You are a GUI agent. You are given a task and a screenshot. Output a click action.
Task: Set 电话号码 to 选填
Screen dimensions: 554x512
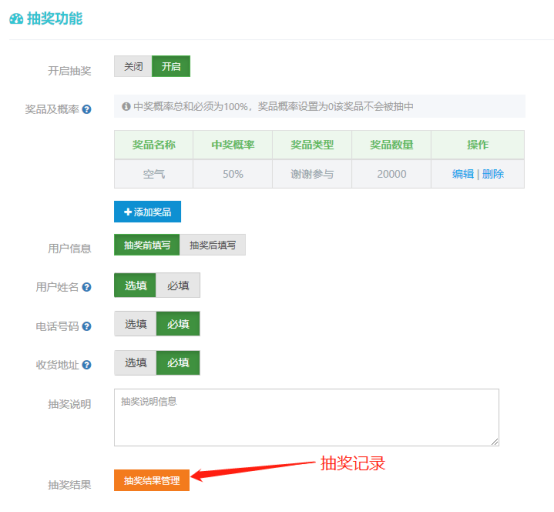pos(135,324)
